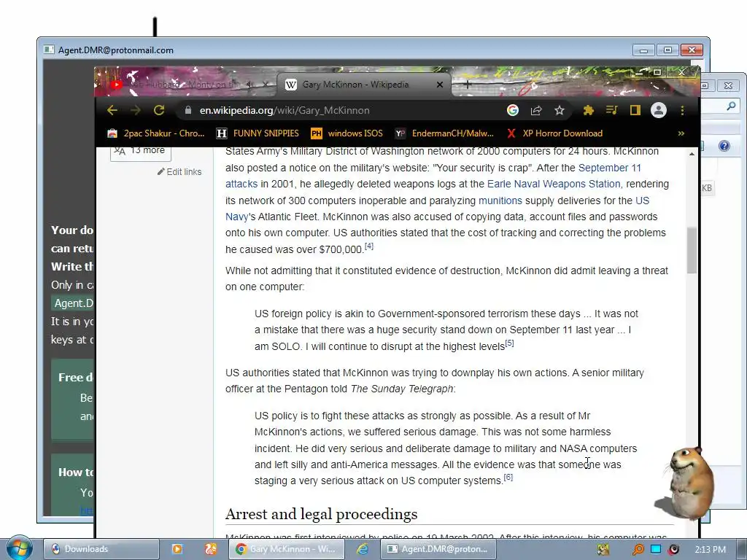Open the UC Browser taskbar icon
Viewport: 747px width, 560px height.
pos(211,549)
